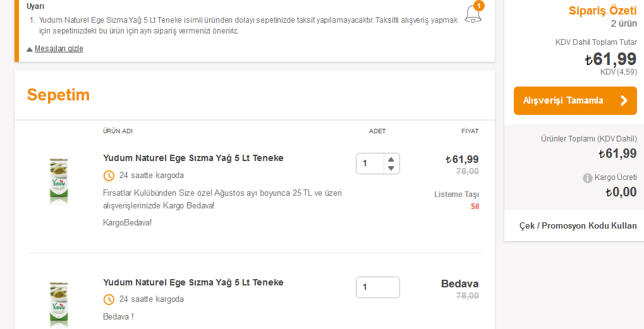
Task: Focus free product quantity field
Action: tap(378, 287)
